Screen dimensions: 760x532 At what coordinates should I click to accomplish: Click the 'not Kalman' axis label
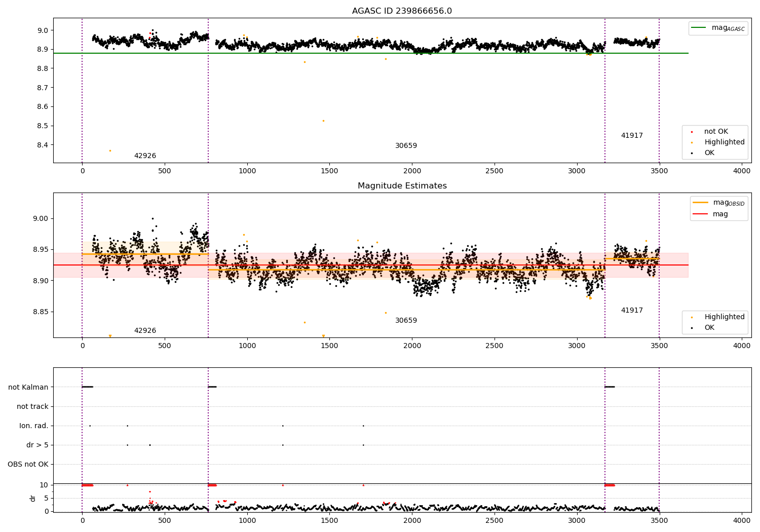tap(28, 388)
